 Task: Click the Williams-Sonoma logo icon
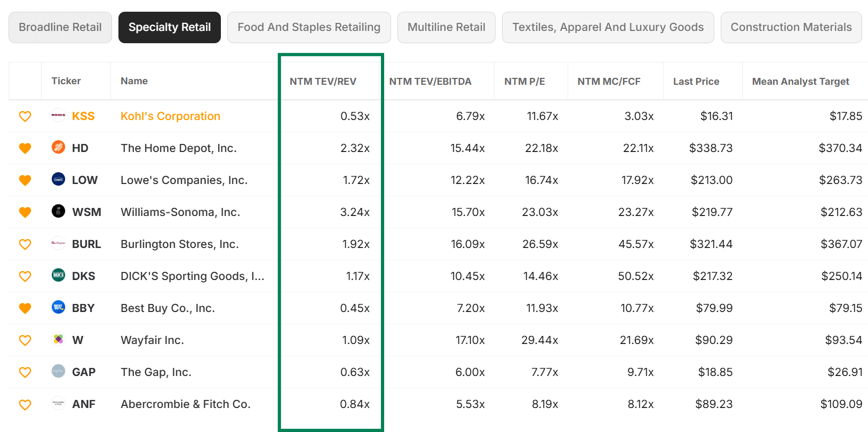click(x=58, y=211)
